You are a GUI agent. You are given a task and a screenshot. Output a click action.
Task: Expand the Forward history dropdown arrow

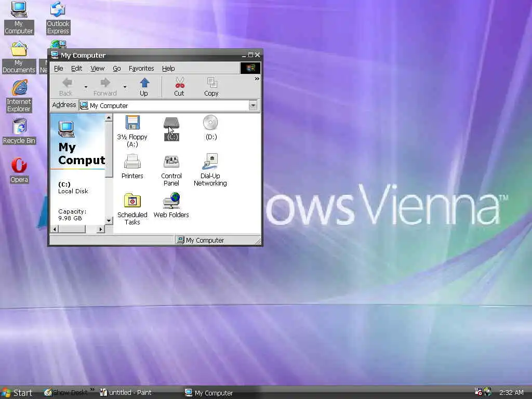click(x=125, y=87)
